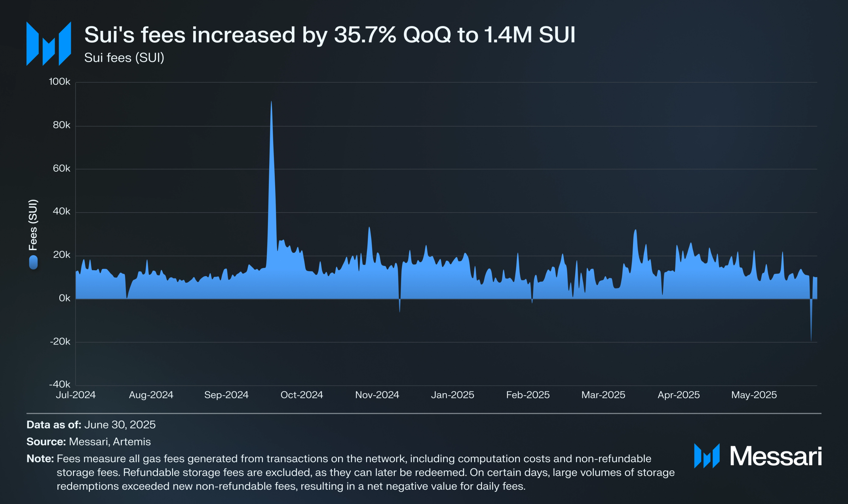Click the 60k y-axis label
Viewport: 848px width, 504px height.
pyautogui.click(x=61, y=169)
